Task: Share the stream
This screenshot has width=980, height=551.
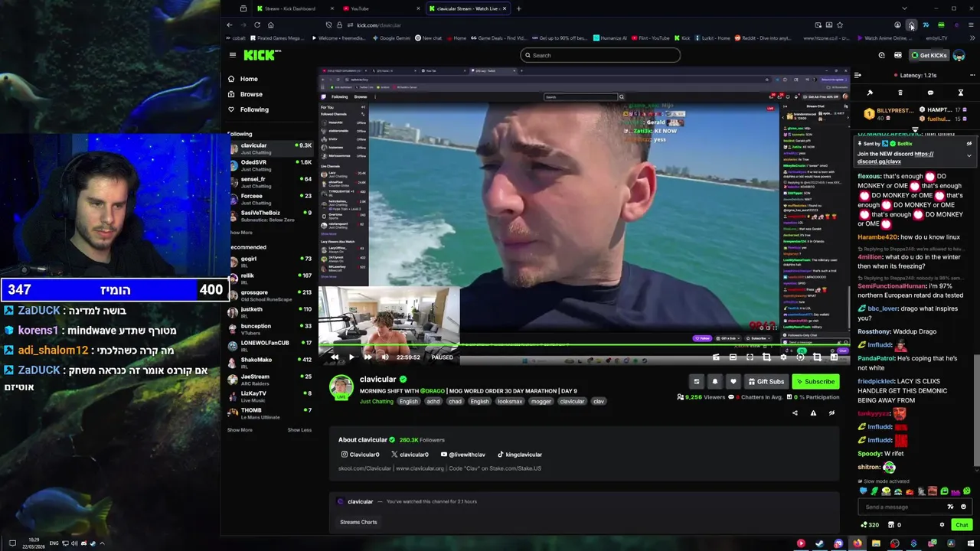Action: pyautogui.click(x=795, y=413)
